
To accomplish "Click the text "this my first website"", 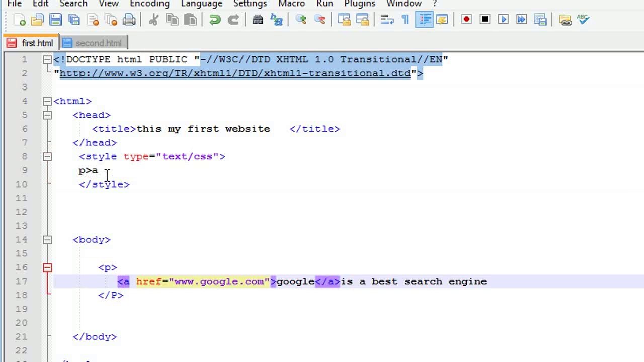I will tap(203, 129).
